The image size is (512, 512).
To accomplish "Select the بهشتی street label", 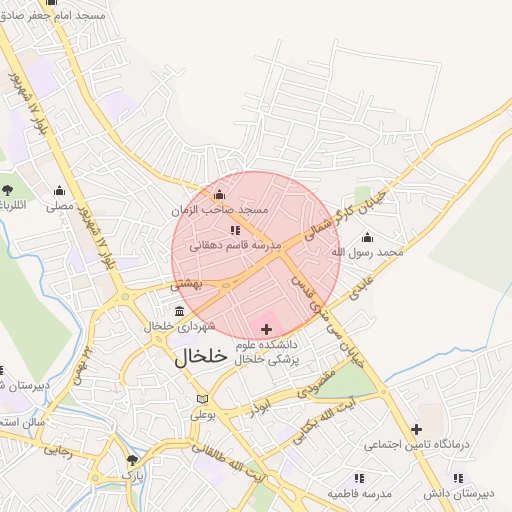I will click(x=186, y=284).
